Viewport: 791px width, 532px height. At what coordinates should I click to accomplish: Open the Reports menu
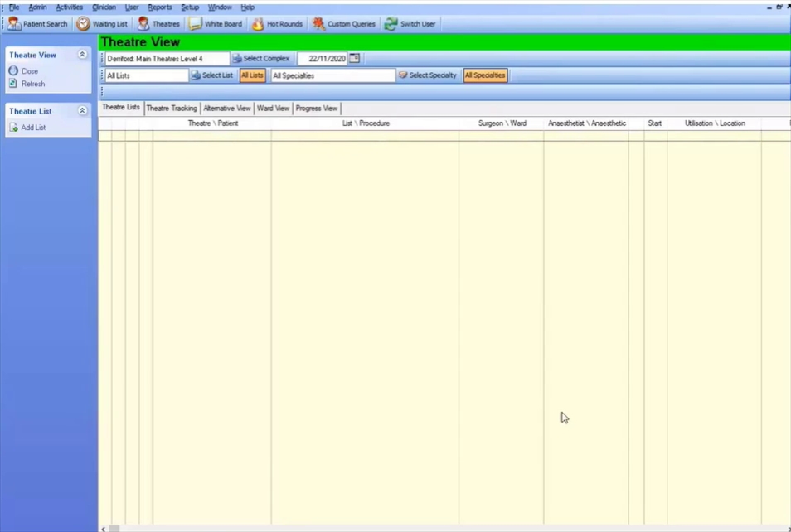pyautogui.click(x=159, y=7)
